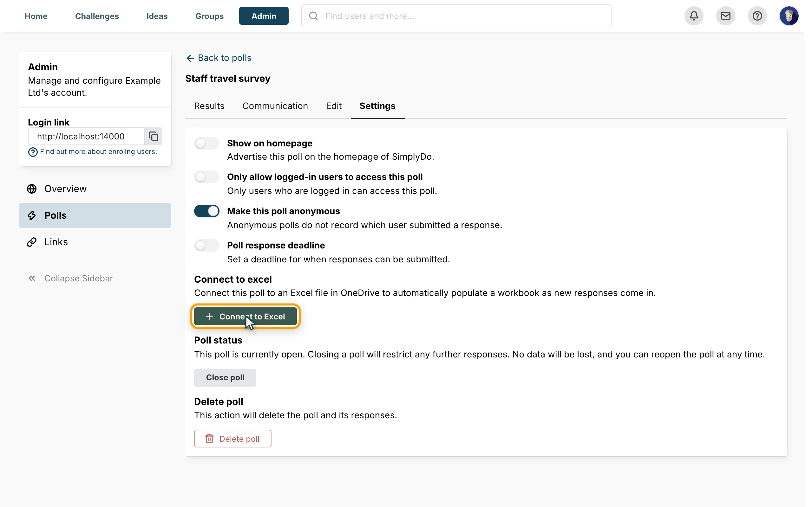Copy the login link with copy icon

(x=153, y=136)
